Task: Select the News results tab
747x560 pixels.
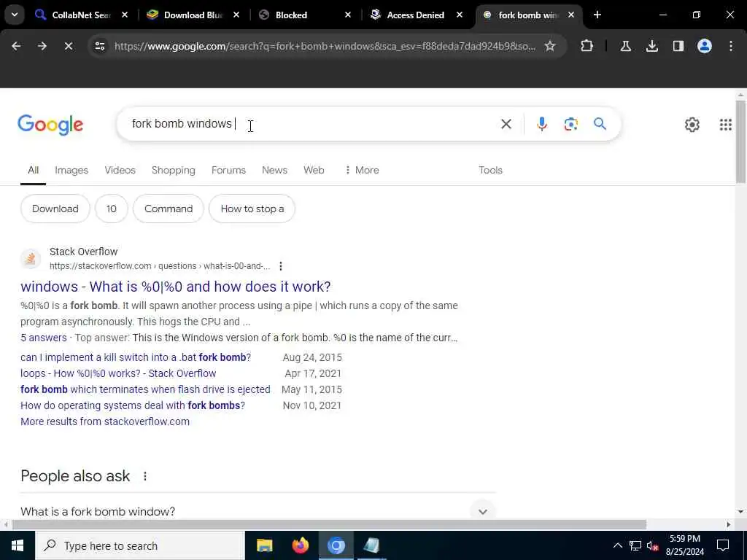Action: tap(274, 171)
